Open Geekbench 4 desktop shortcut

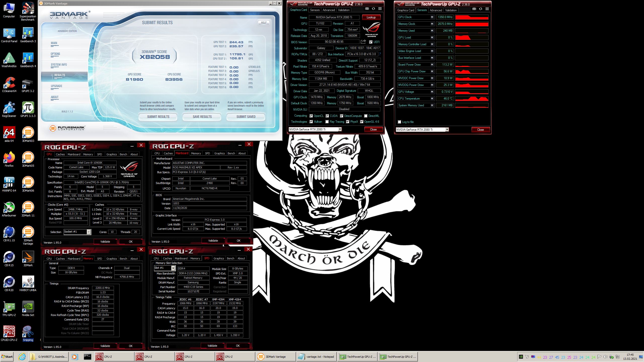(28, 60)
